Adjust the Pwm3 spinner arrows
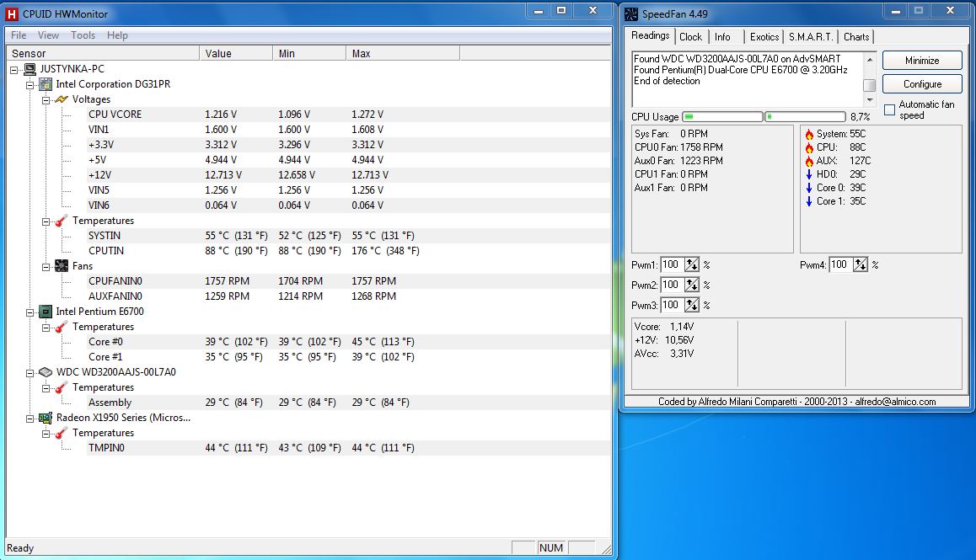This screenshot has width=976, height=560. point(691,306)
